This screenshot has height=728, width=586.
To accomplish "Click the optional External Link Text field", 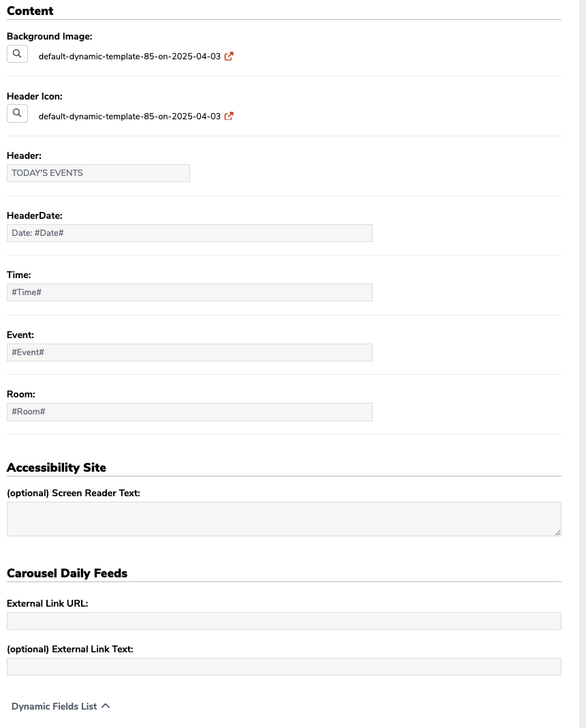I will coord(284,667).
